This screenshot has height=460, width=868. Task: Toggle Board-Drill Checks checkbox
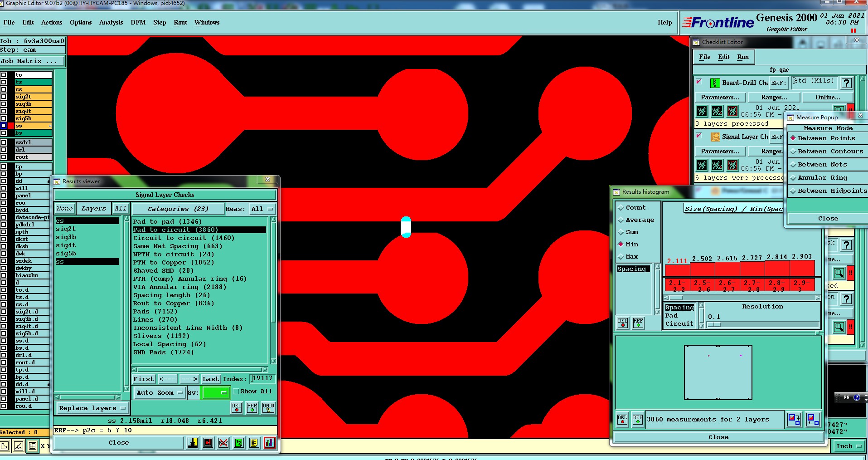(699, 82)
